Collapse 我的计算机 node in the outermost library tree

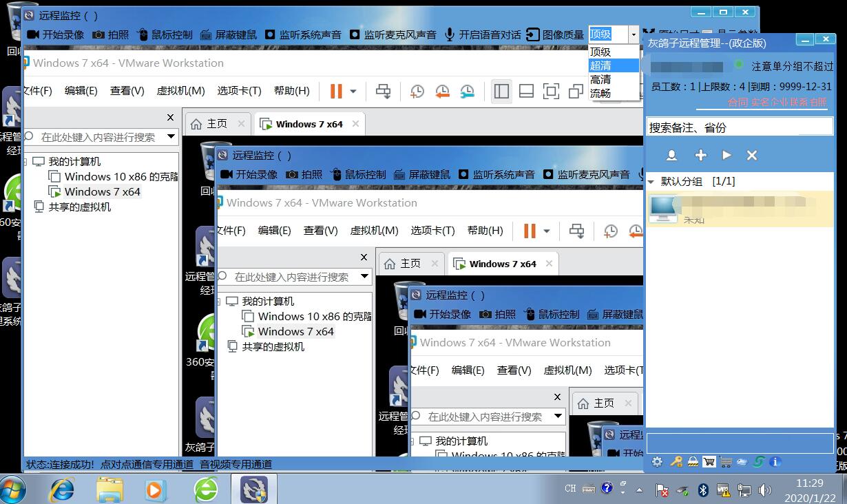25,162
